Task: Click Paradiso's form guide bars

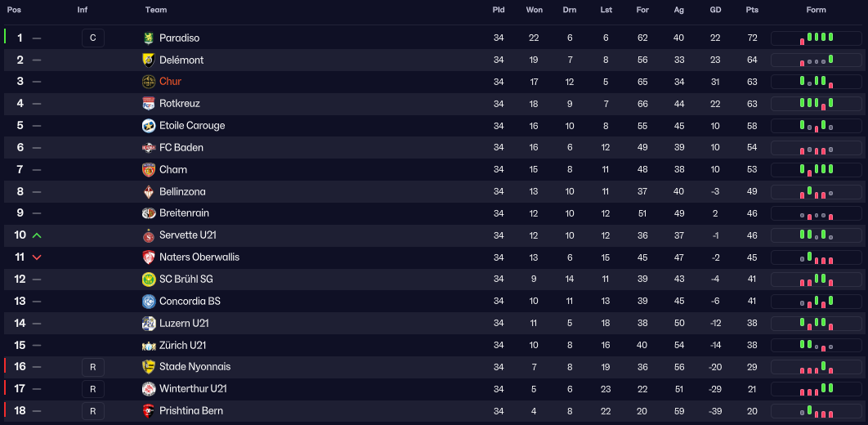Action: pos(816,38)
